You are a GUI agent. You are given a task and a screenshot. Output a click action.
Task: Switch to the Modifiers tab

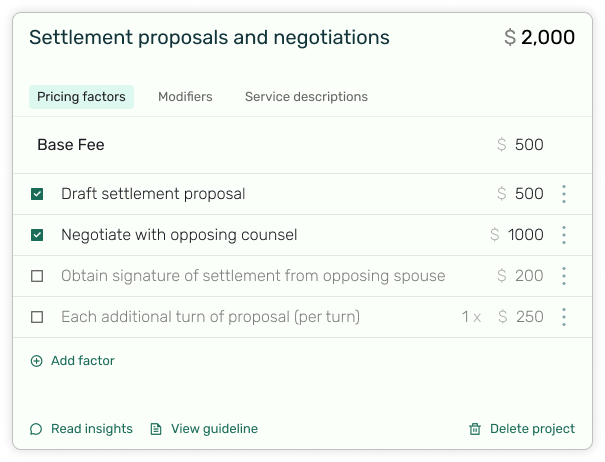pyautogui.click(x=185, y=96)
